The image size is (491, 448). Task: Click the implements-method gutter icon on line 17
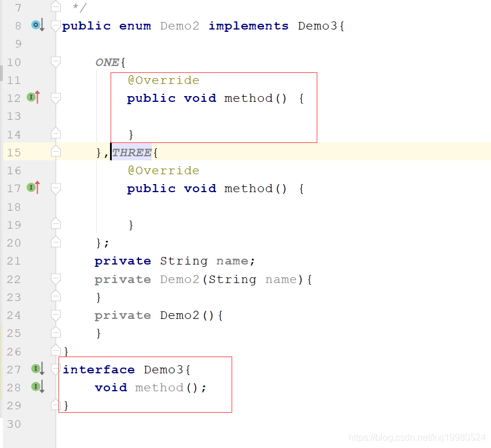(34, 188)
